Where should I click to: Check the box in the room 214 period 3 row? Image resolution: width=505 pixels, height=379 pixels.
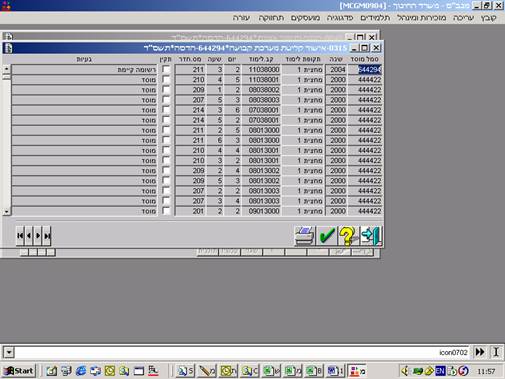[x=166, y=110]
